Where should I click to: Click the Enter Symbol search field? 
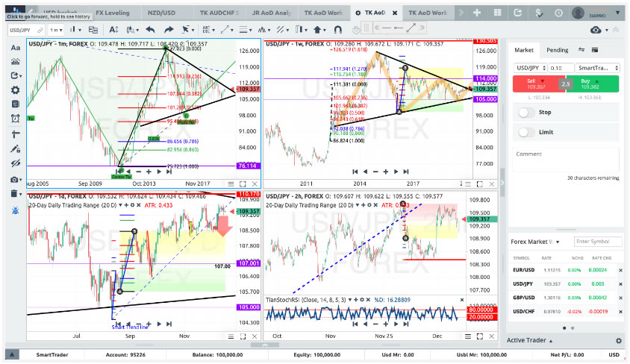[x=596, y=241]
